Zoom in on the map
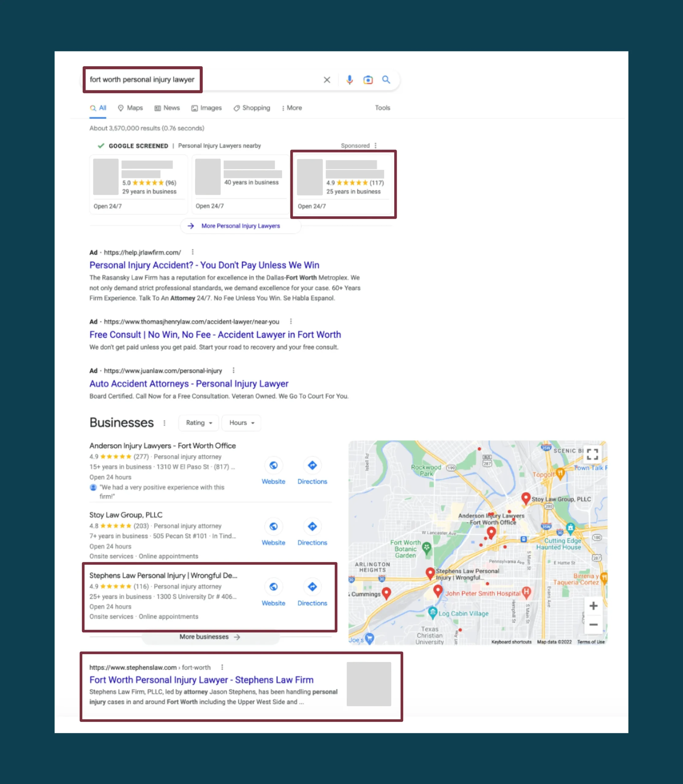Screen dimensions: 683x784 click(593, 606)
